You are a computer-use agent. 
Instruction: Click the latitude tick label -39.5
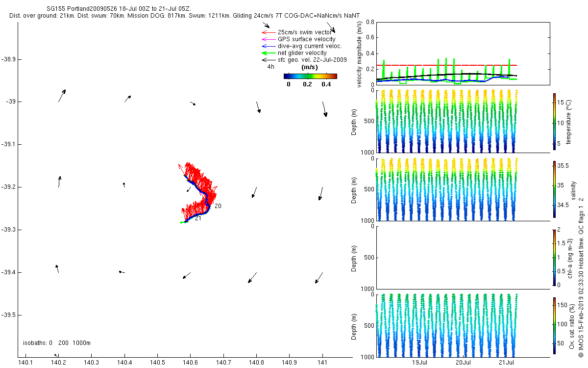pyautogui.click(x=8, y=315)
